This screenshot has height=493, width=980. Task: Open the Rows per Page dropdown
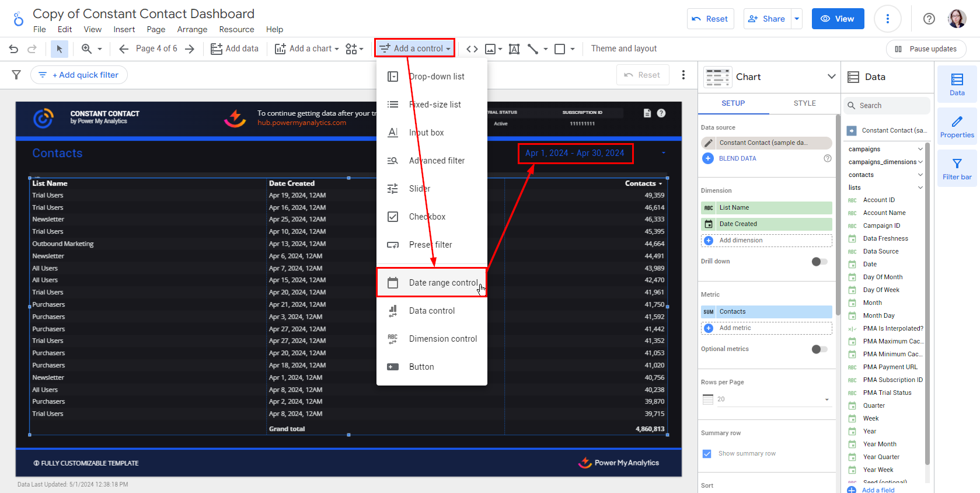(766, 399)
